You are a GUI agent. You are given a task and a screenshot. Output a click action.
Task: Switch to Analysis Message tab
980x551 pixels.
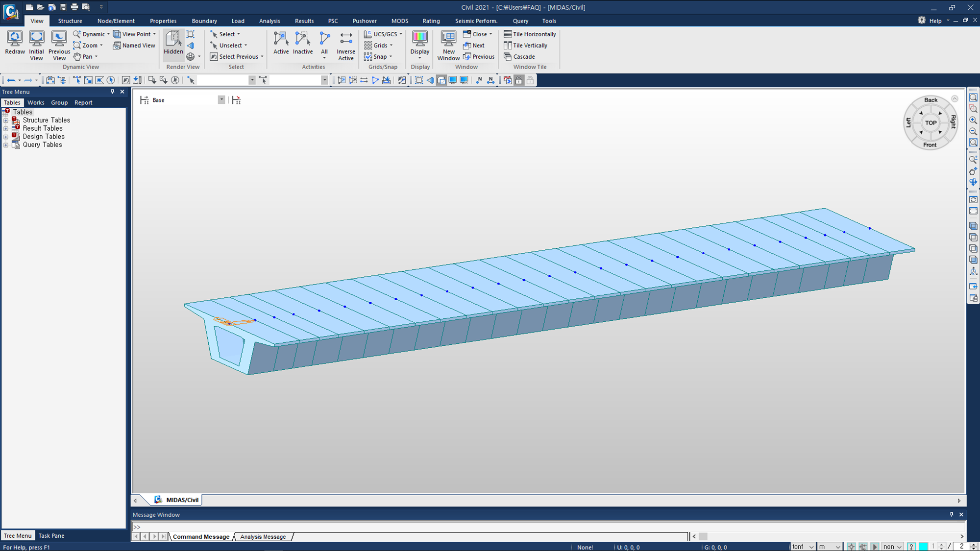pos(263,537)
